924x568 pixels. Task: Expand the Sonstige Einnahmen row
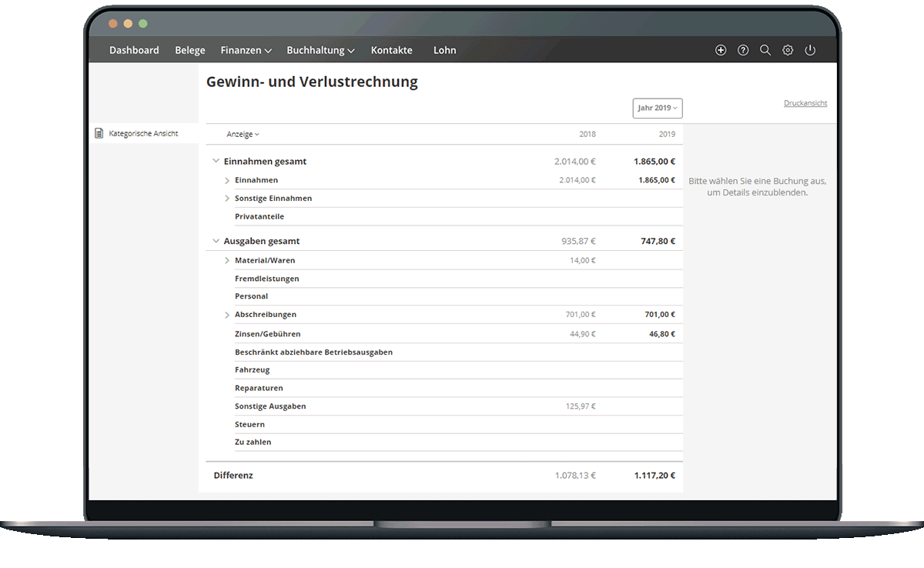[227, 199]
